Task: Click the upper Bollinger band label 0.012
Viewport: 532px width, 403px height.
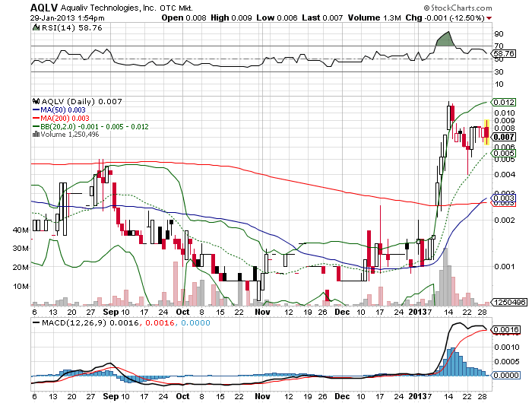Action: click(504, 102)
